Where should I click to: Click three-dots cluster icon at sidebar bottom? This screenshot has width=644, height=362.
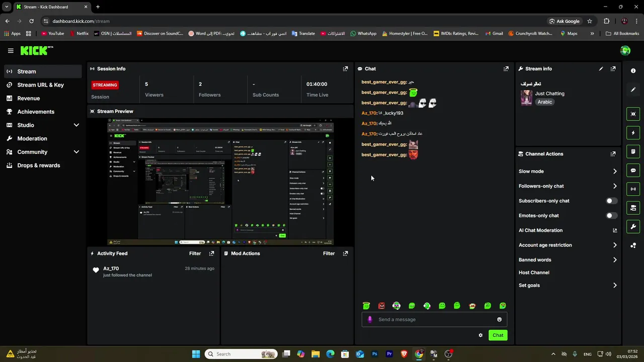(633, 245)
